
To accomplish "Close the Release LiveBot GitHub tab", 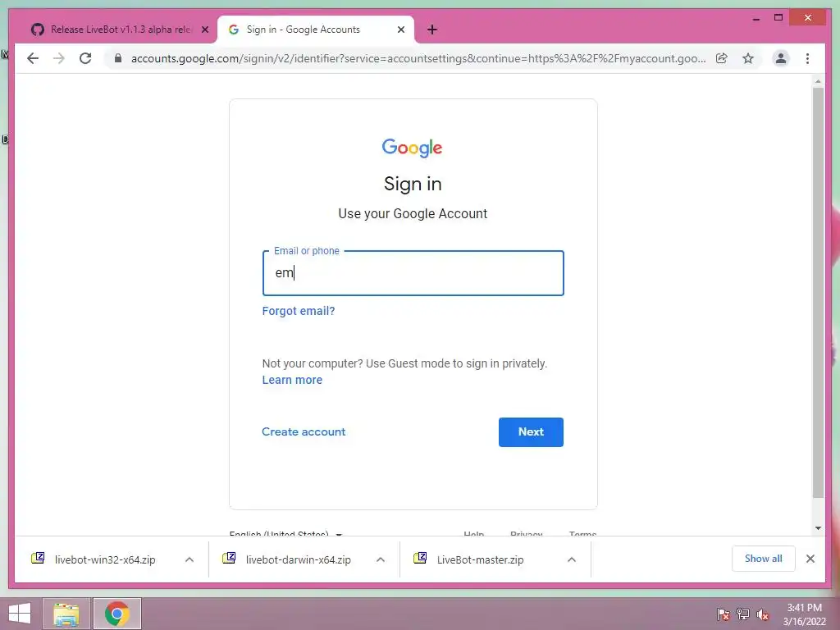I will pos(204,30).
